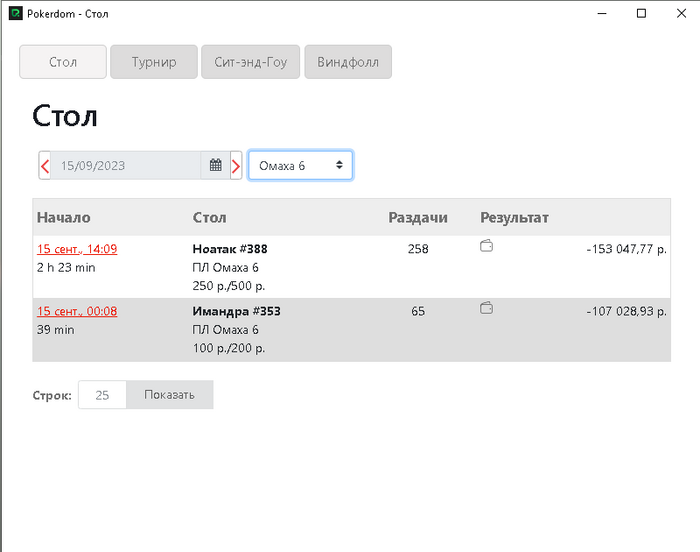Switch to the Турнир tab

pos(154,62)
